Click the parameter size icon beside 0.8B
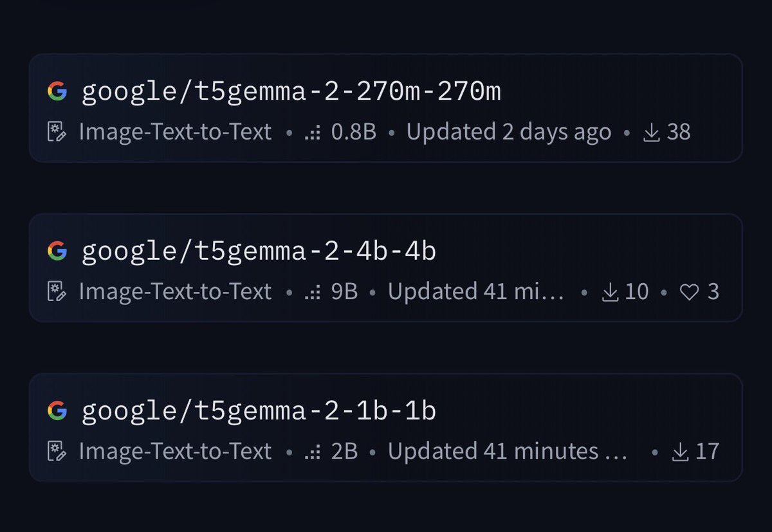The height and width of the screenshot is (532, 772). tap(313, 133)
